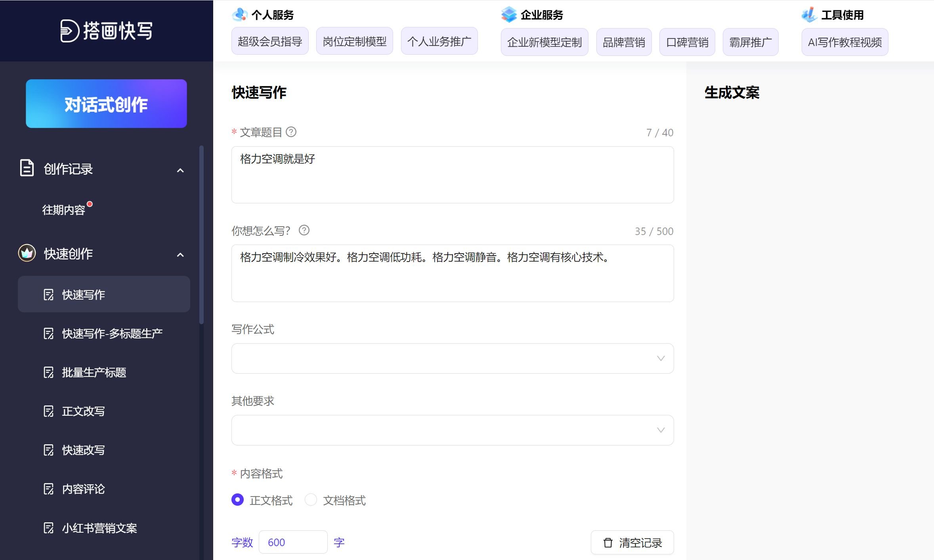
Task: Click the 企业服务 stacked layers icon
Action: 508,14
